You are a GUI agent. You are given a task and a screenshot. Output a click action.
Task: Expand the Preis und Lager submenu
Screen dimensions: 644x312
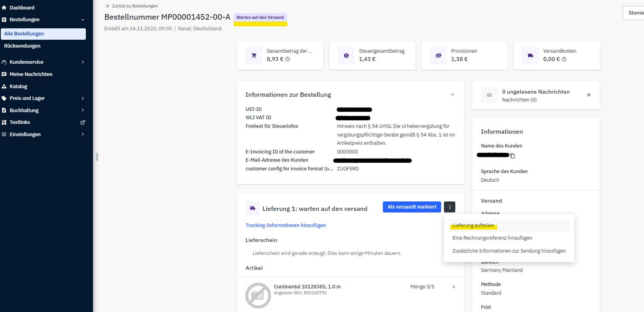pos(83,98)
